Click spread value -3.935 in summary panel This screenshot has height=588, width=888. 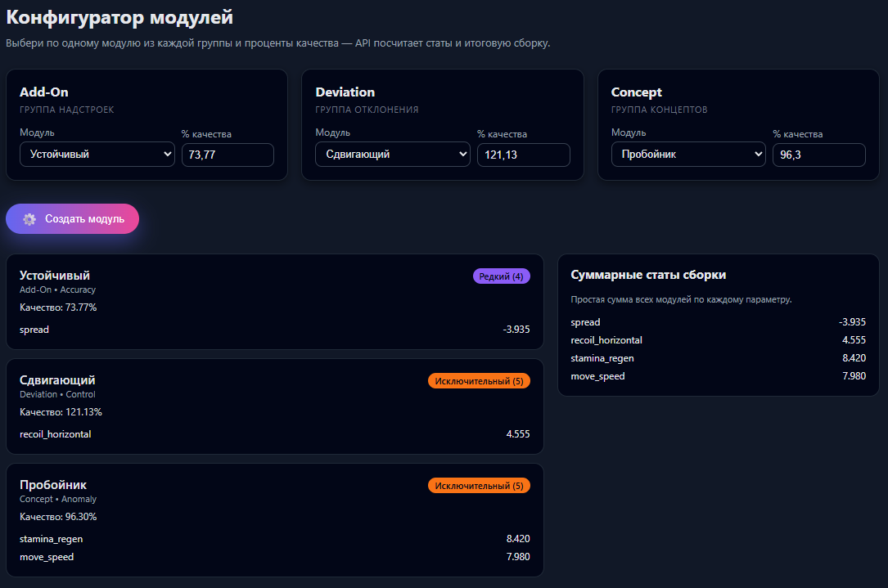[x=851, y=322]
